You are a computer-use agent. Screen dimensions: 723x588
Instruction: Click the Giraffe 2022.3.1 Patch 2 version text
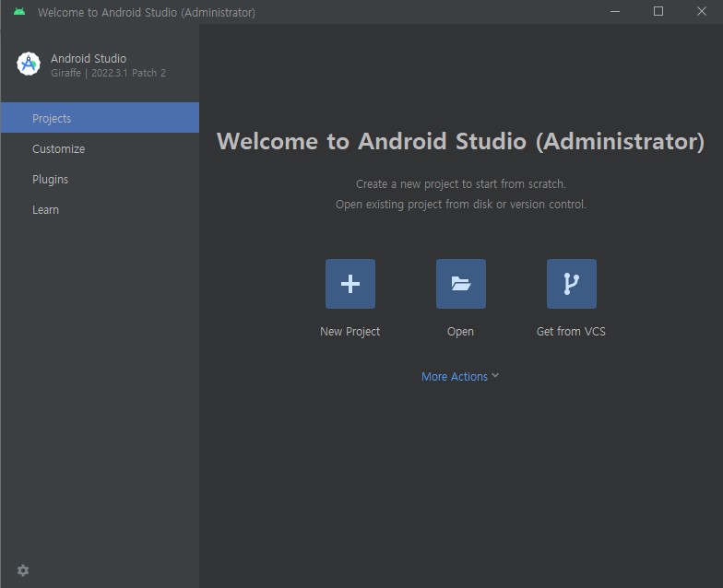109,73
